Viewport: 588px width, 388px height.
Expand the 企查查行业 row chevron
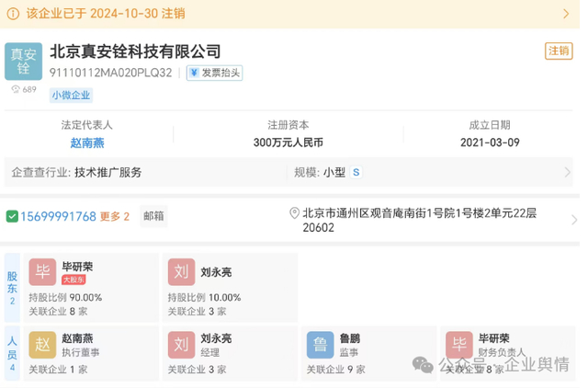point(568,172)
